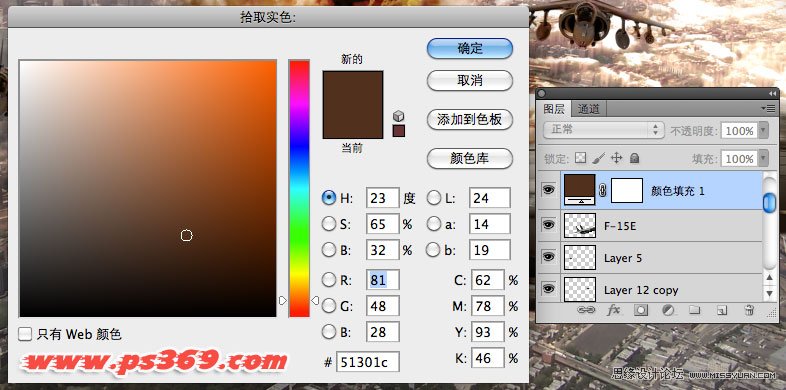Click the lock image pixels brush icon

599,158
